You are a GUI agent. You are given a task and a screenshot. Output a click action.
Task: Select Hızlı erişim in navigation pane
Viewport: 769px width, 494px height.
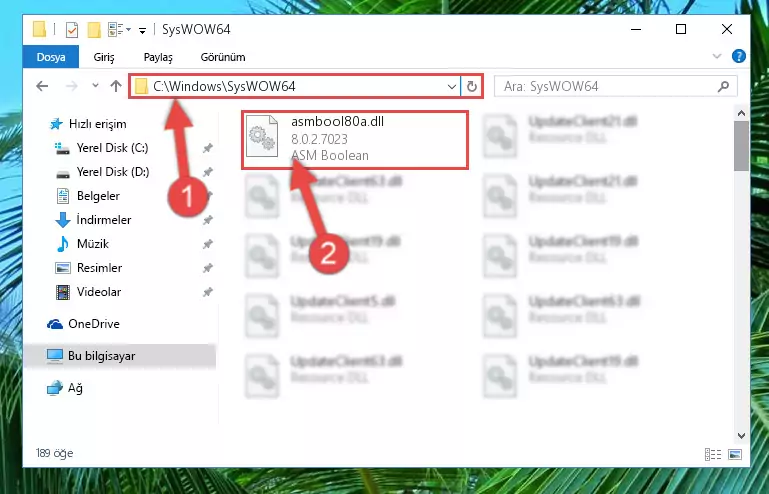(x=97, y=124)
